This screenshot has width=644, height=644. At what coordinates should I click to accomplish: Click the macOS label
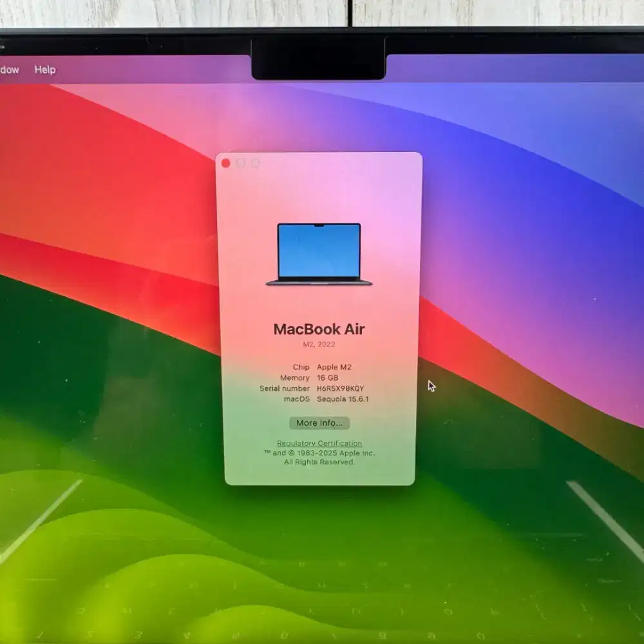click(x=296, y=399)
